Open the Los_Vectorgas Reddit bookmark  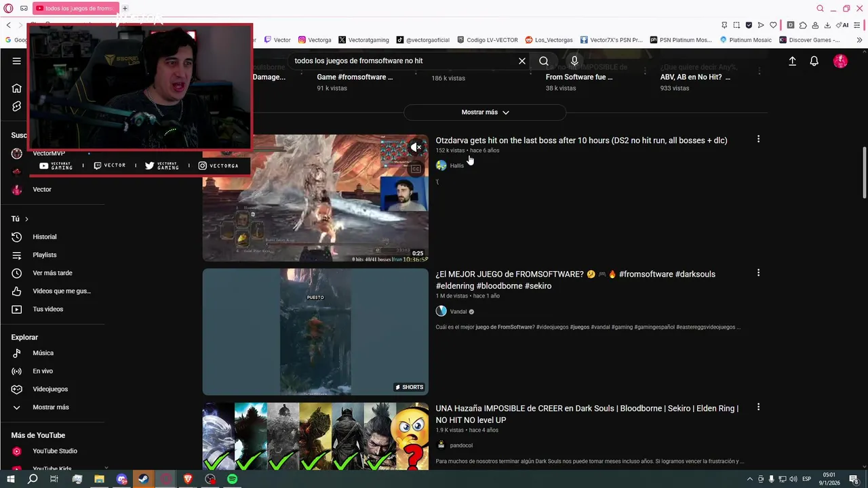549,40
